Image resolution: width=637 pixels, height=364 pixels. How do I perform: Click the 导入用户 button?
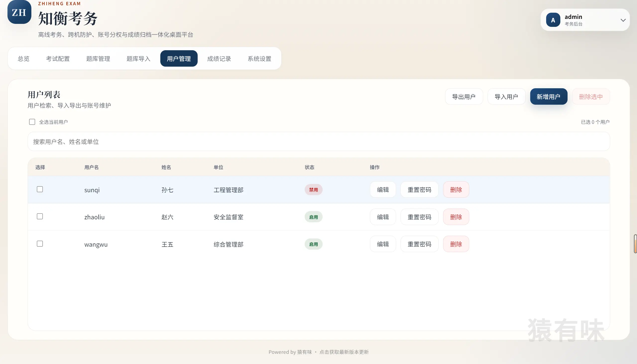tap(506, 96)
